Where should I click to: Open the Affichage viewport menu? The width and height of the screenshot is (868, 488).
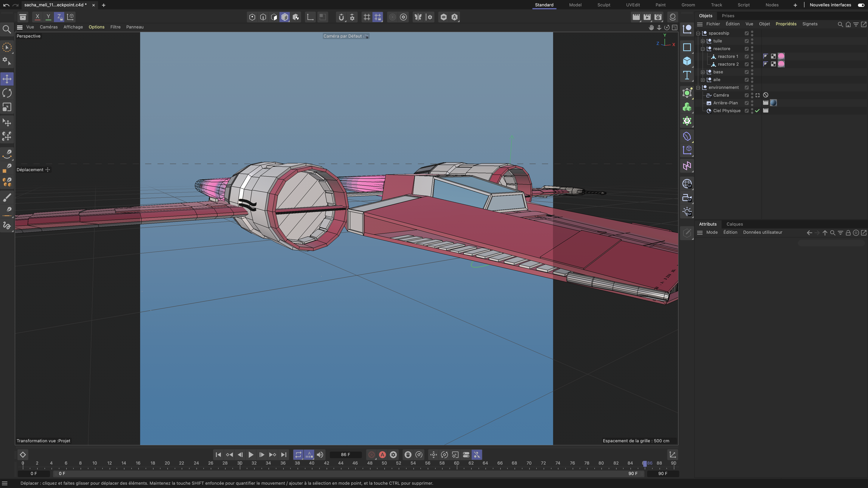click(73, 27)
